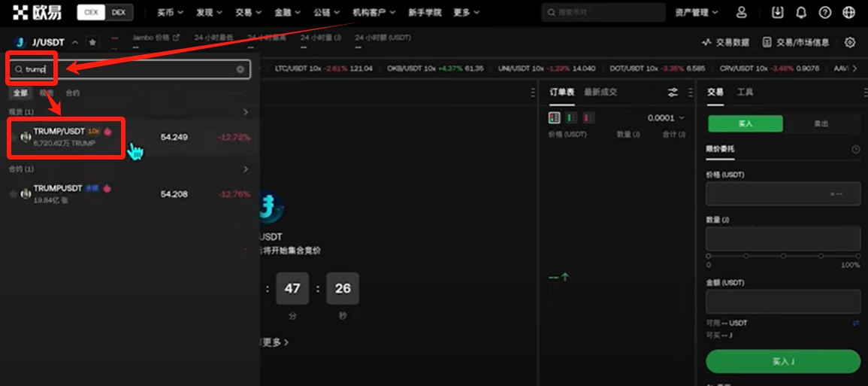Select the TRUMP/USDT spot pair
The width and height of the screenshot is (868, 386).
(129, 137)
